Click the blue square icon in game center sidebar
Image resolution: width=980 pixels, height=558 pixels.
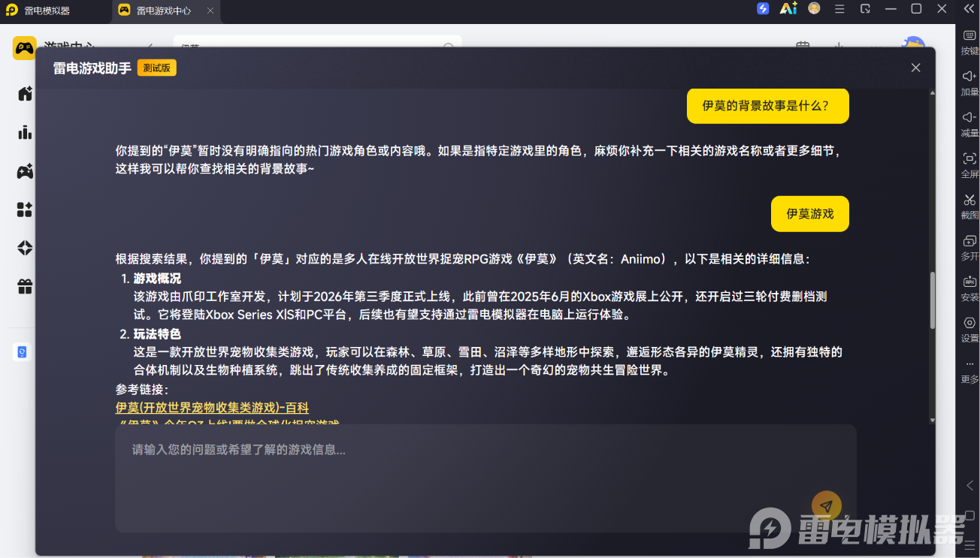(22, 351)
